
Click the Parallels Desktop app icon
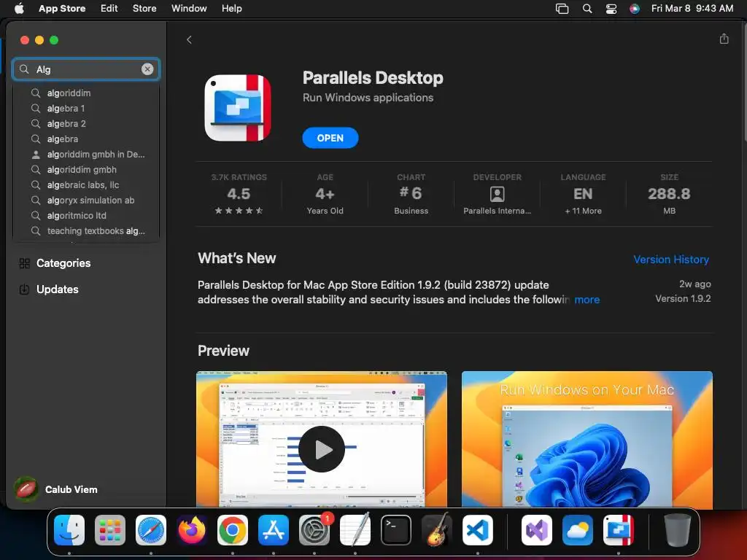click(x=238, y=108)
